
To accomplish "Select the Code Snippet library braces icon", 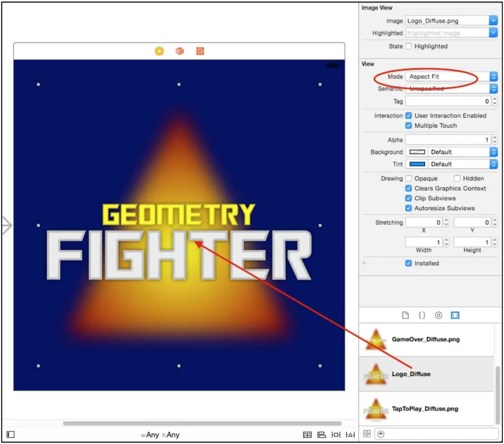I will (x=422, y=315).
